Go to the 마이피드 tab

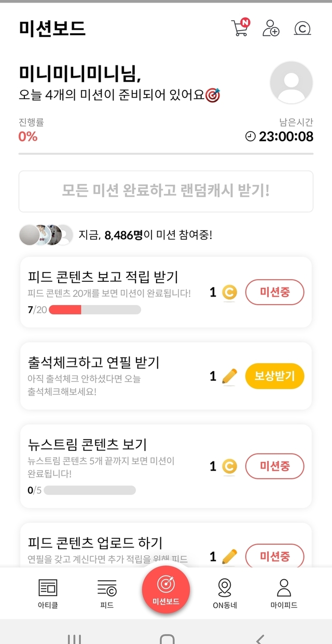click(x=284, y=593)
